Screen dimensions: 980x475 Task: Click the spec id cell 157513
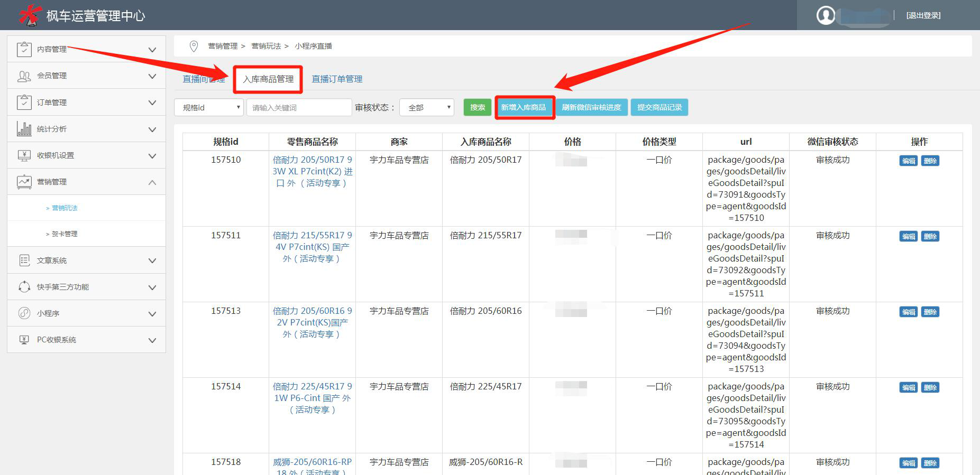tap(226, 311)
